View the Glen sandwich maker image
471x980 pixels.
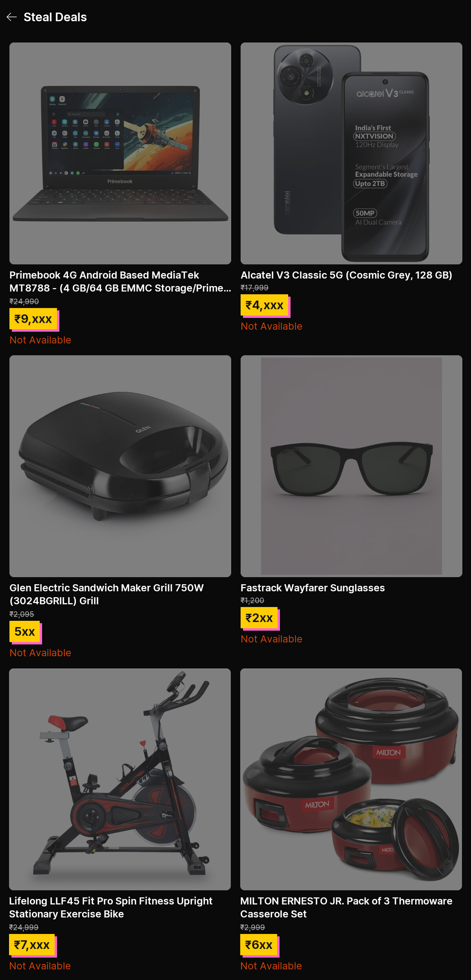pyautogui.click(x=120, y=466)
